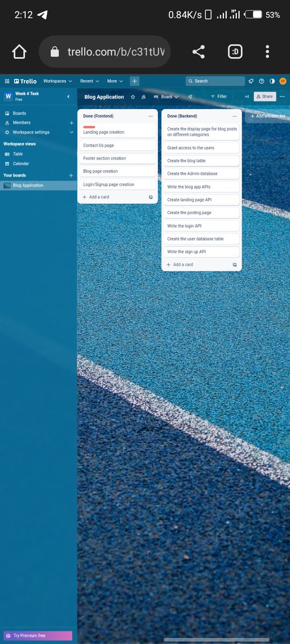290x644 pixels.
Task: Open the display page for blog posts card
Action: tap(201, 131)
